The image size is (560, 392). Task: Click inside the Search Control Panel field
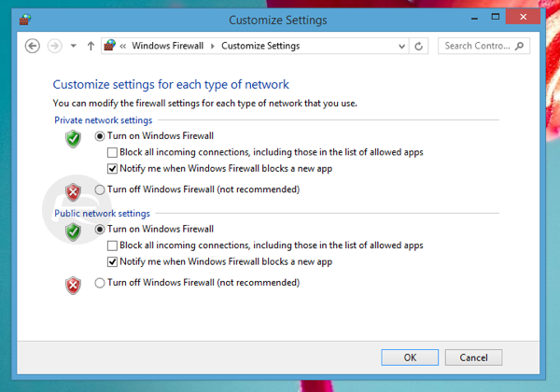click(476, 45)
